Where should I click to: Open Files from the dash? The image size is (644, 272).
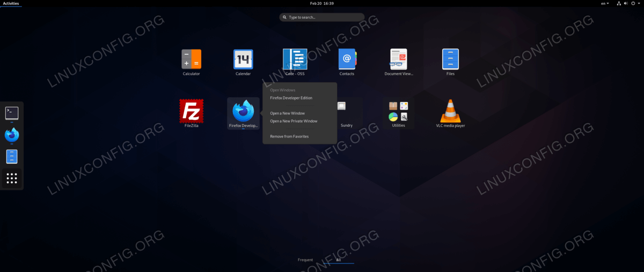12,156
